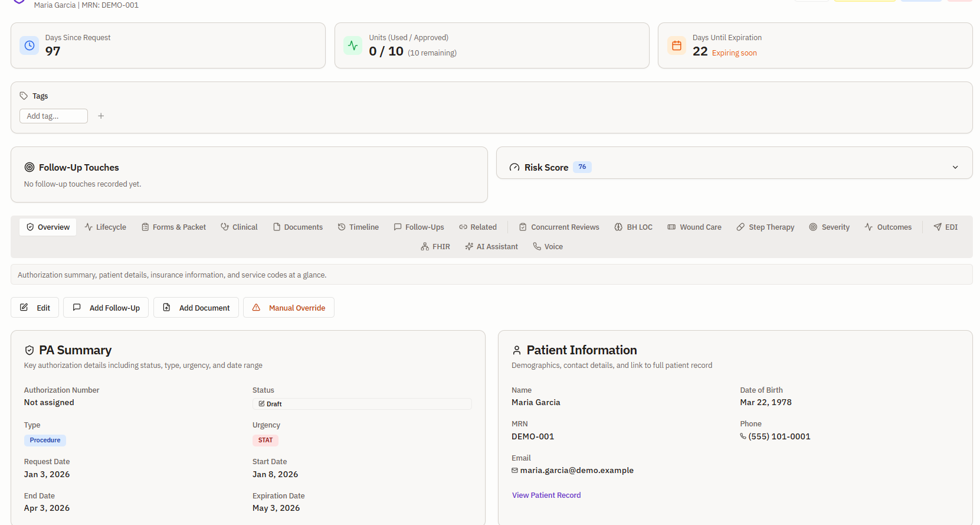This screenshot has height=525, width=980.
Task: Click the speech bubble icon in Add Follow-Up
Action: click(77, 307)
